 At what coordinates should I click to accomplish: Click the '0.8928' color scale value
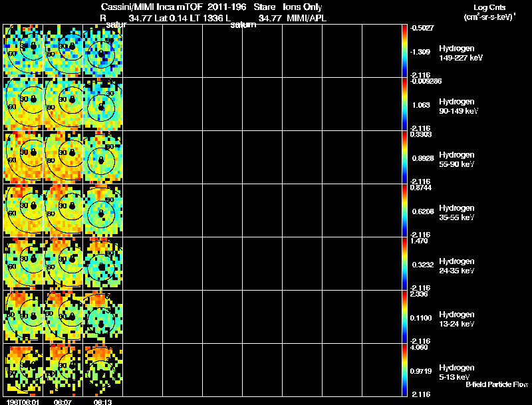[x=423, y=158]
